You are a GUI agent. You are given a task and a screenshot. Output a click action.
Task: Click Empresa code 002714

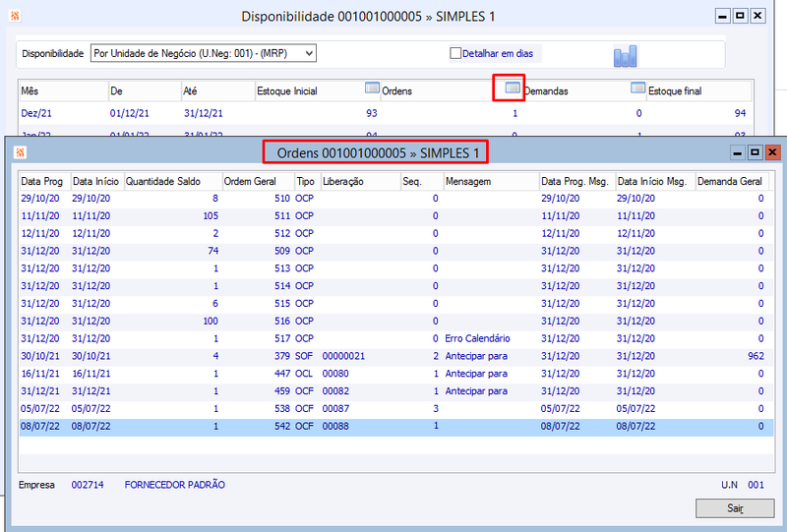tap(88, 485)
